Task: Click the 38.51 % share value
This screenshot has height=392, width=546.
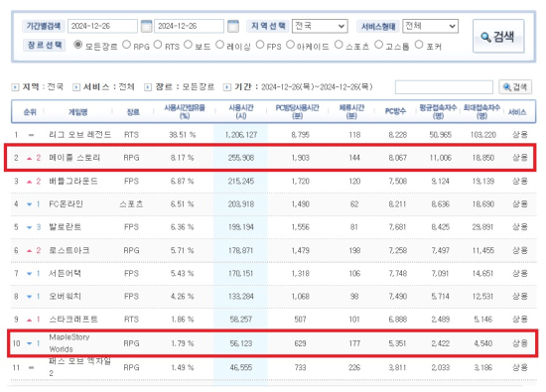Action: tap(182, 135)
